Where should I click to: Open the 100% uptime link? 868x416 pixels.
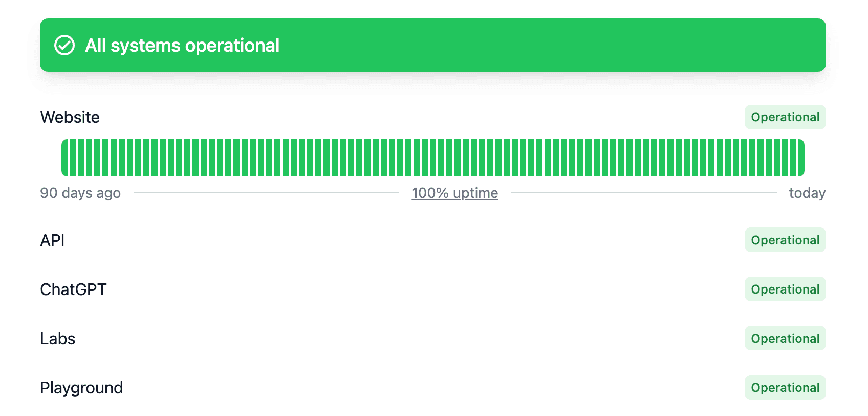(x=454, y=193)
